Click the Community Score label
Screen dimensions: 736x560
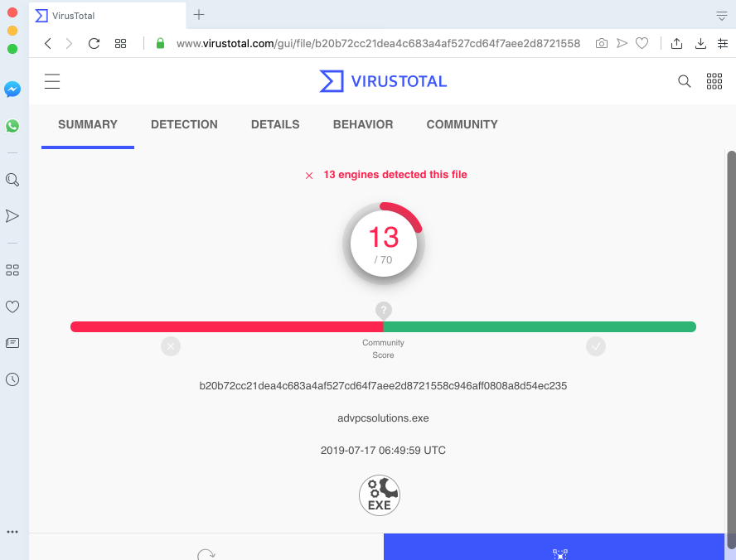click(x=383, y=349)
